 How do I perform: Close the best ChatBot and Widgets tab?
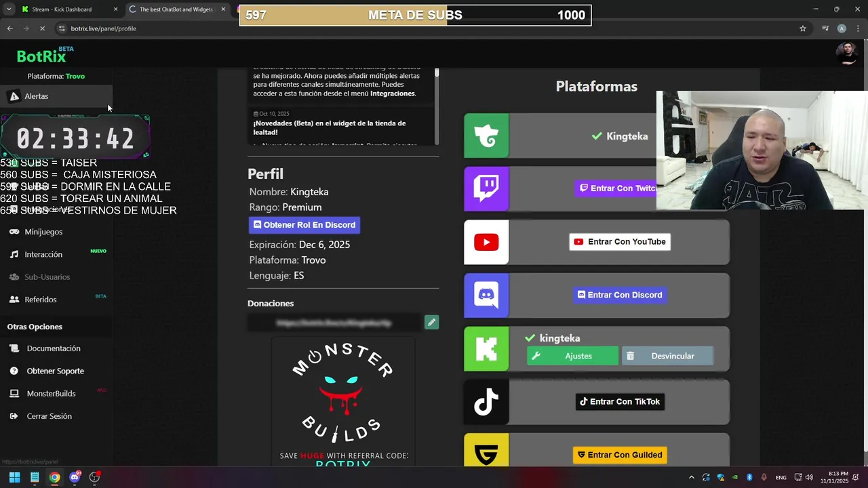click(x=223, y=9)
